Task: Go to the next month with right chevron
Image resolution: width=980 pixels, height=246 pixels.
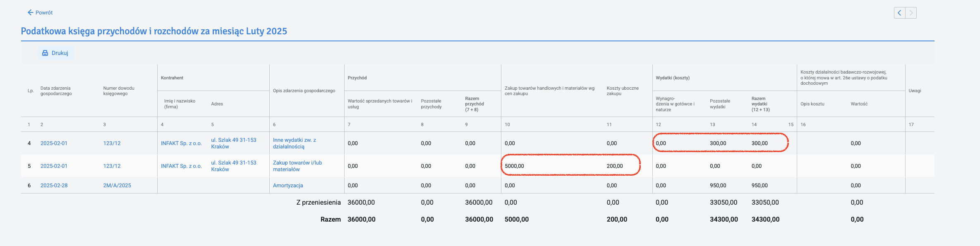Action: point(911,13)
